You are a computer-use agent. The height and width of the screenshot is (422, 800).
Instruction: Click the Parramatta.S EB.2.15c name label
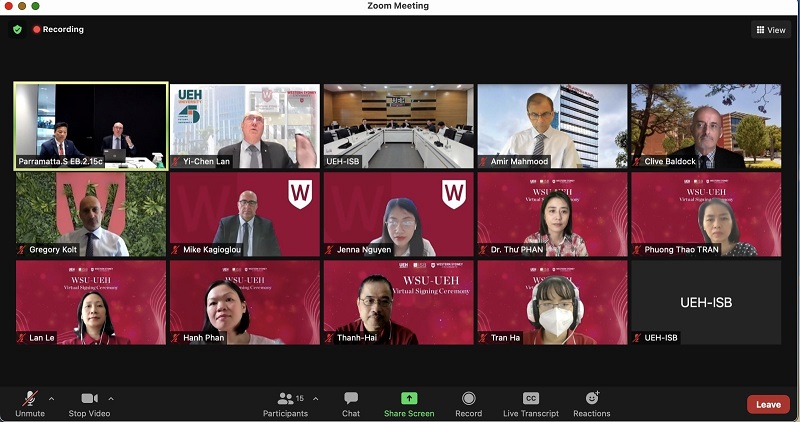click(60, 162)
